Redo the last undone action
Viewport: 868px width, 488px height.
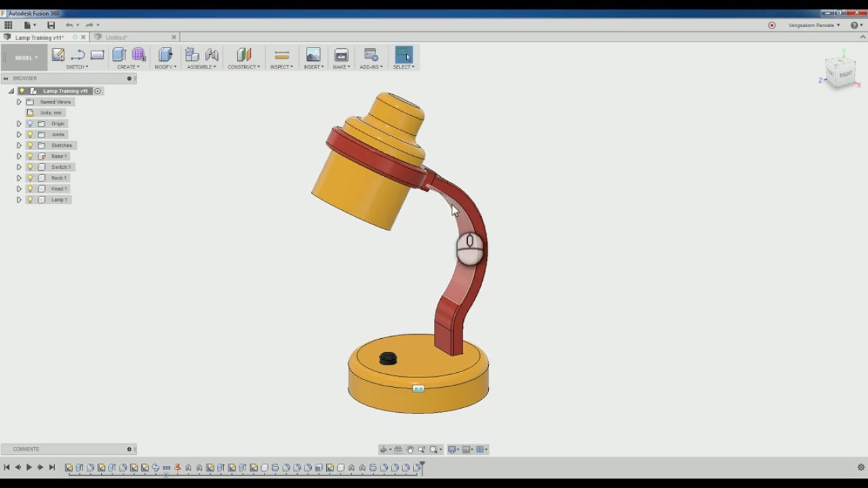(89, 25)
